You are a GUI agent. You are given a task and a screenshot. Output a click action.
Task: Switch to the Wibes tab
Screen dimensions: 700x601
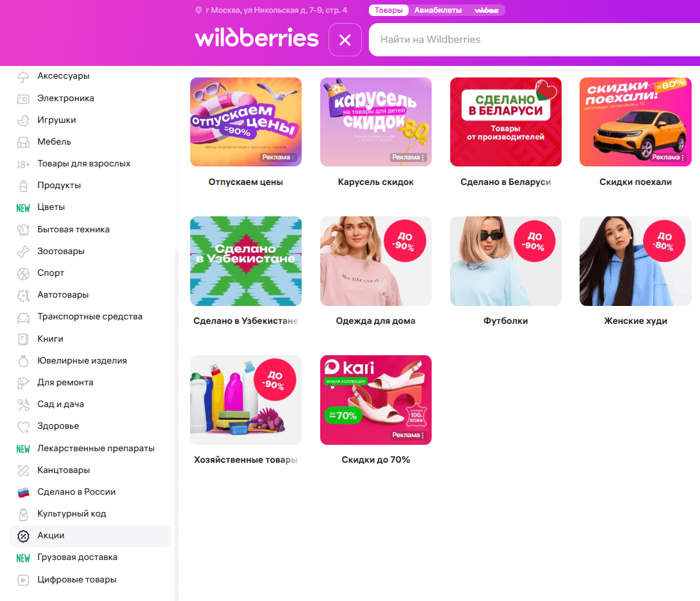(486, 10)
